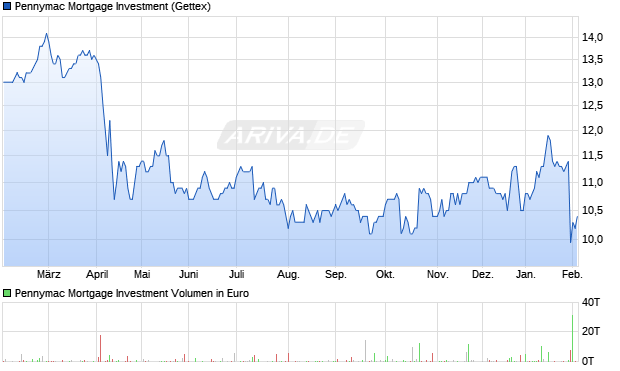Click the 10,5 price axis value

coord(592,210)
